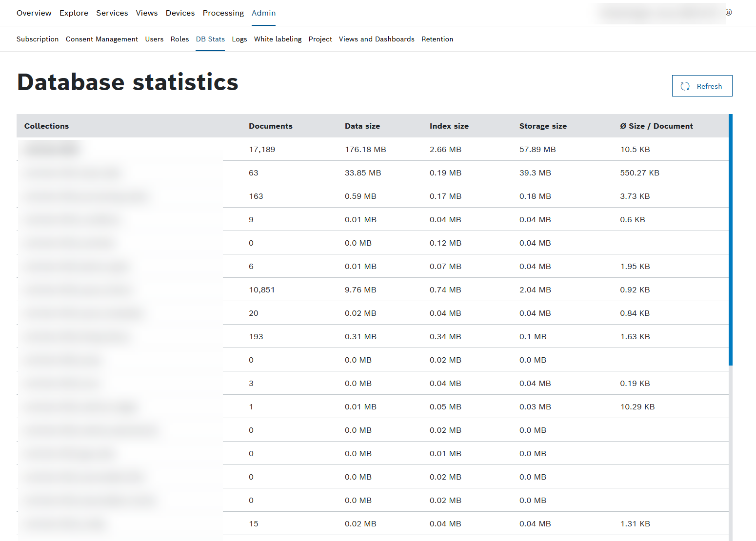Click the blue vertical scrollbar thumb

[x=730, y=239]
